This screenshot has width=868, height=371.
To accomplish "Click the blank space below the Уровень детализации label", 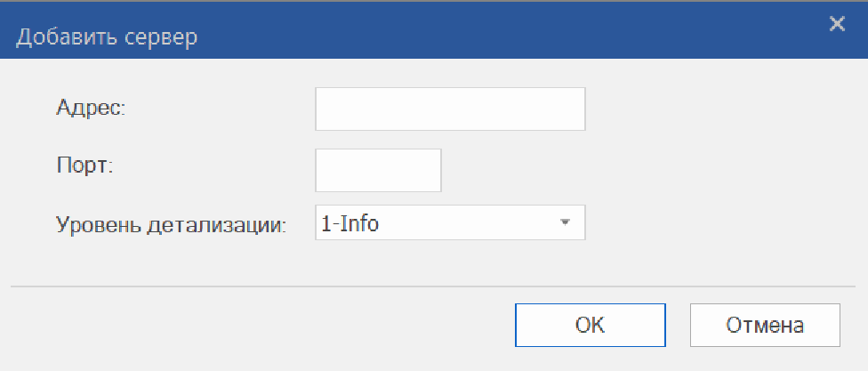I will point(173,260).
